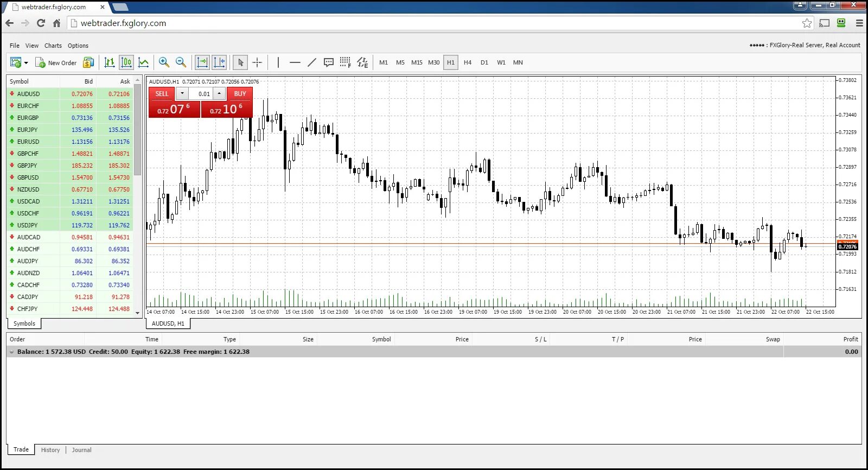Open the equidistant channel tool
The width and height of the screenshot is (868, 470).
click(x=362, y=62)
